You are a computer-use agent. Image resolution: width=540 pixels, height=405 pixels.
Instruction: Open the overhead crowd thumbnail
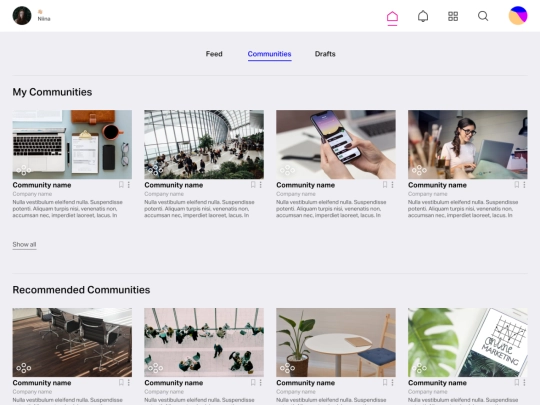pyautogui.click(x=204, y=342)
